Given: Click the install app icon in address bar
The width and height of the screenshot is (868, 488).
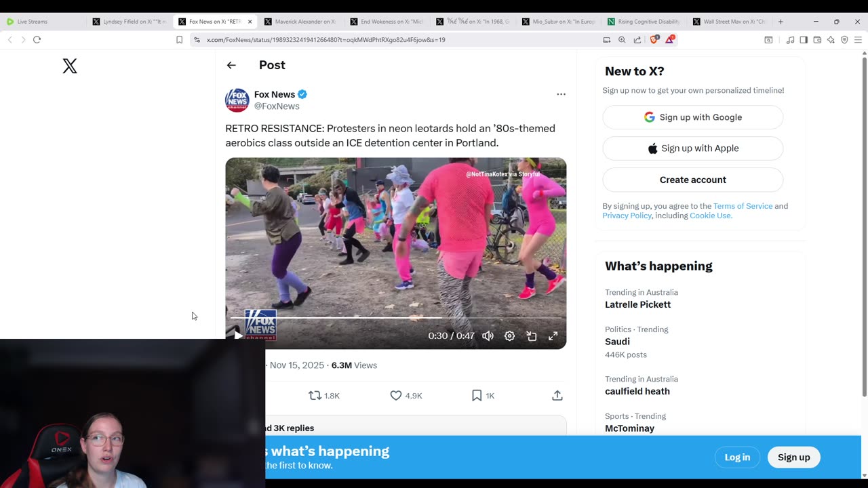Looking at the screenshot, I should 607,39.
